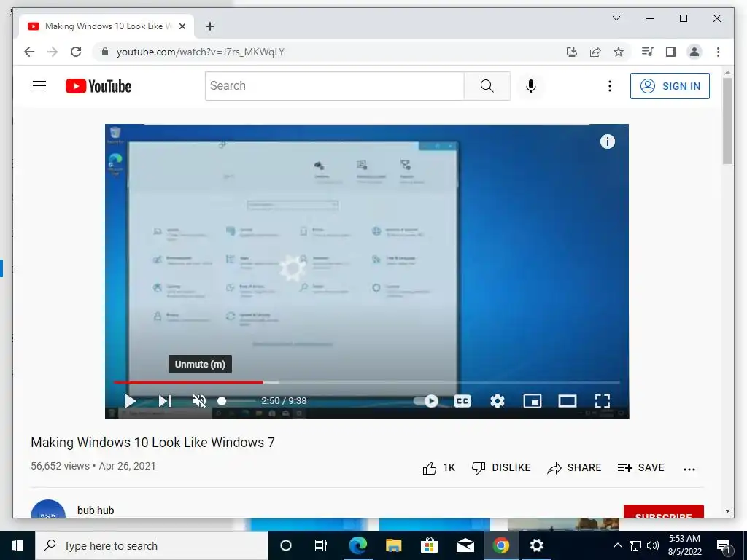Open video settings gear
Viewport: 747px width, 560px height.
(x=498, y=401)
